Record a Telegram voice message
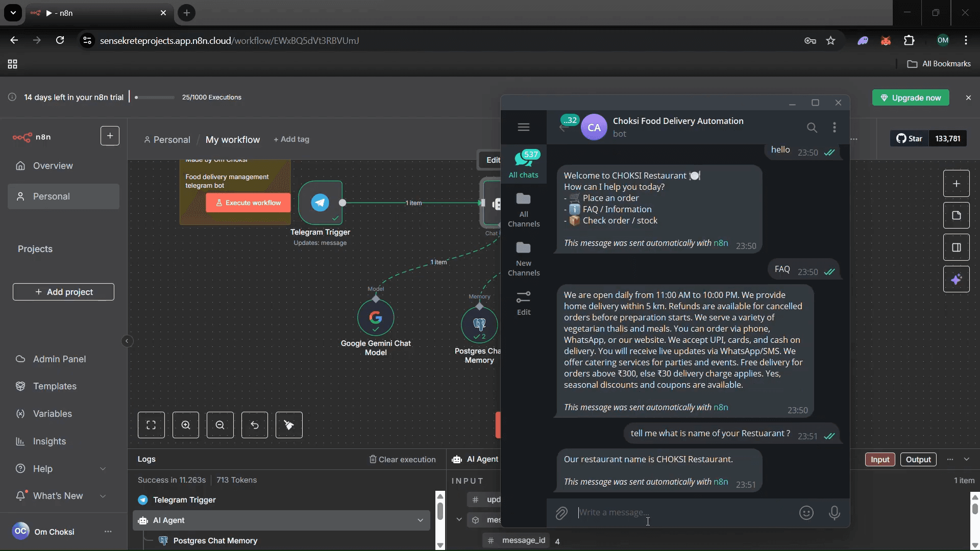 (835, 513)
